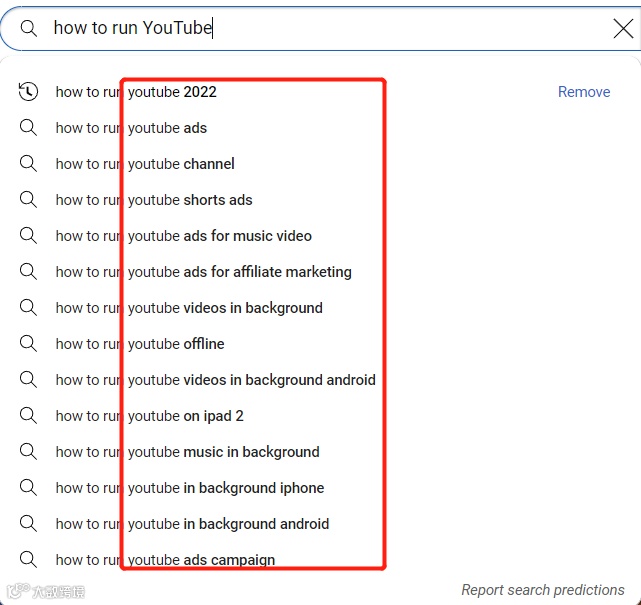
Task: Click the magnifier icon beside youtube offline suggestion
Action: coord(28,344)
